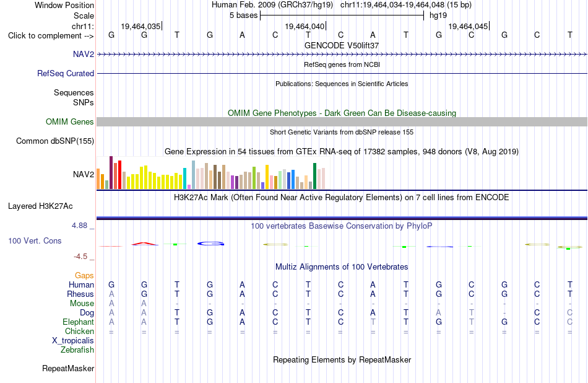Open the Common dbSNP(155) track label
This screenshot has height=383, width=588.
pos(55,141)
